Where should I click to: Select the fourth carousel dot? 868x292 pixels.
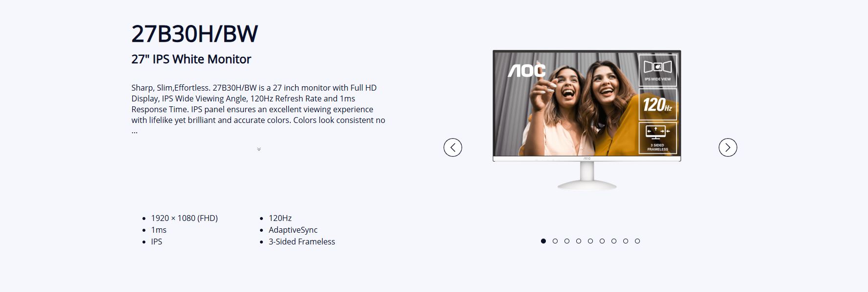[x=579, y=241]
